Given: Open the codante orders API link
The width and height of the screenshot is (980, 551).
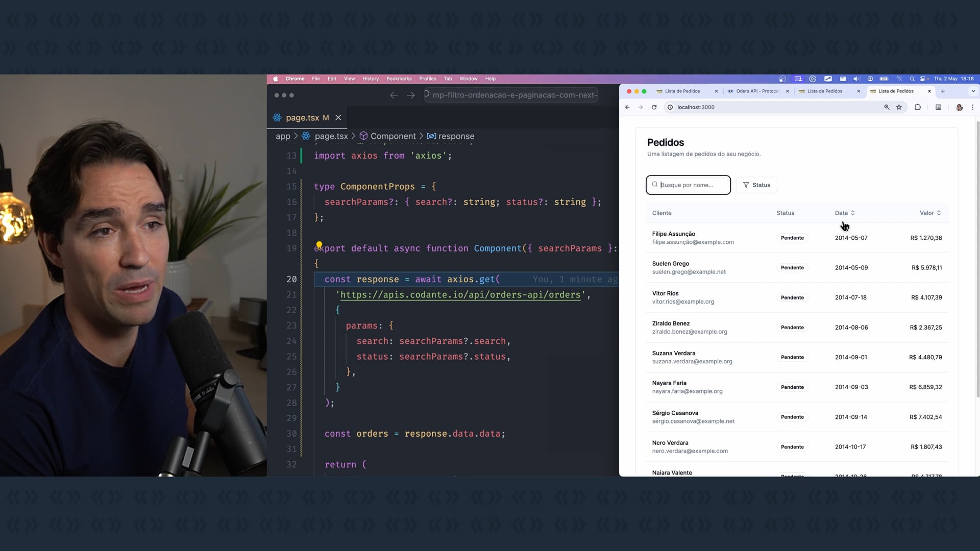Looking at the screenshot, I should (460, 295).
